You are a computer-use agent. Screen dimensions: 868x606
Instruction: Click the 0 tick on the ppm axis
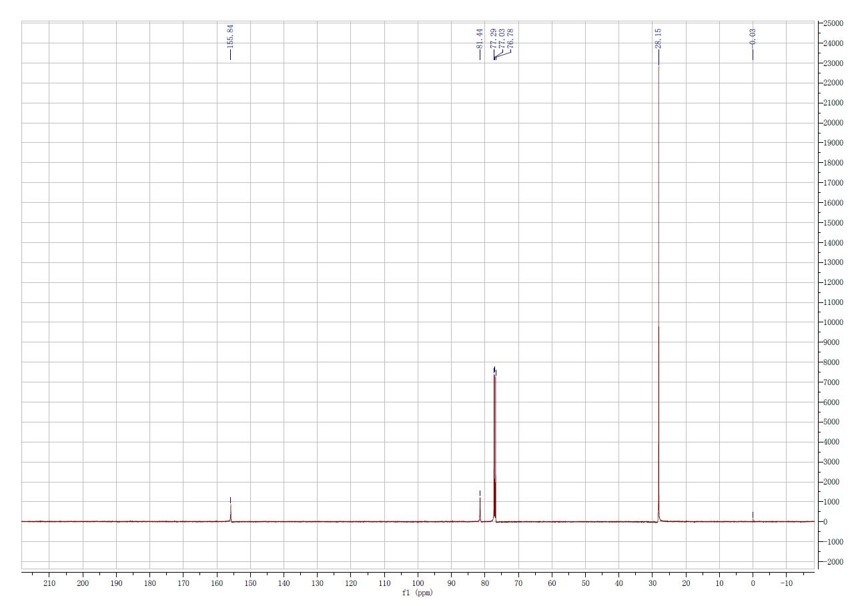(753, 583)
